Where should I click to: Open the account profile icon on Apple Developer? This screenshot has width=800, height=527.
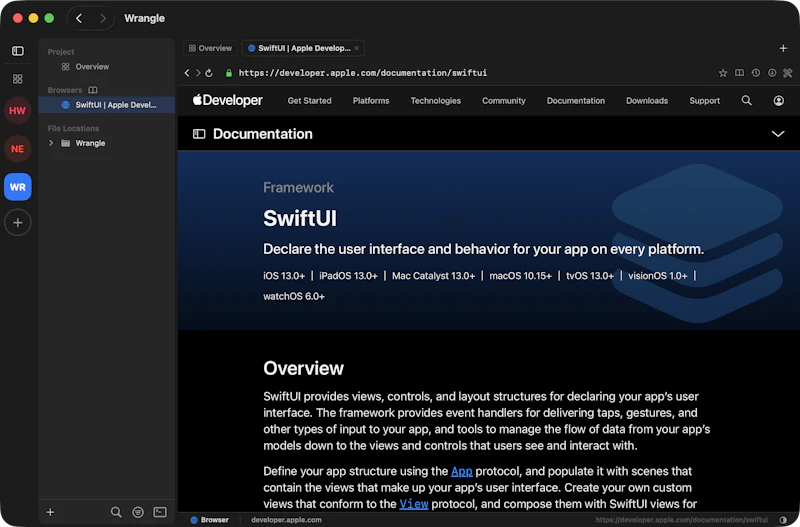[x=779, y=101]
